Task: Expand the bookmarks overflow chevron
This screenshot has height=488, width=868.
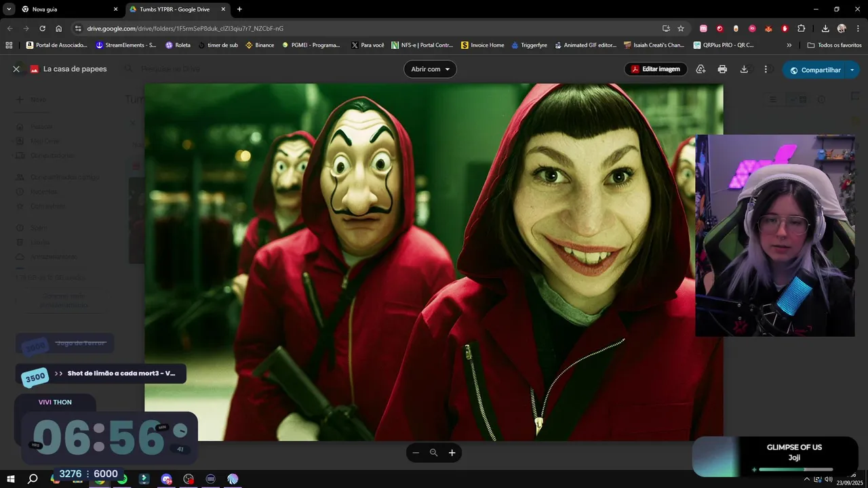Action: (x=789, y=45)
